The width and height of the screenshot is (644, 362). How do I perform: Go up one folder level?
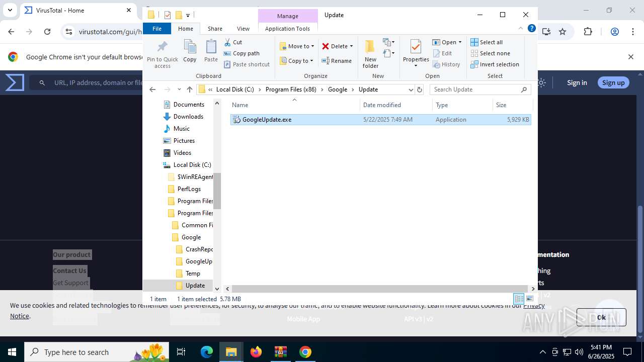click(x=189, y=89)
